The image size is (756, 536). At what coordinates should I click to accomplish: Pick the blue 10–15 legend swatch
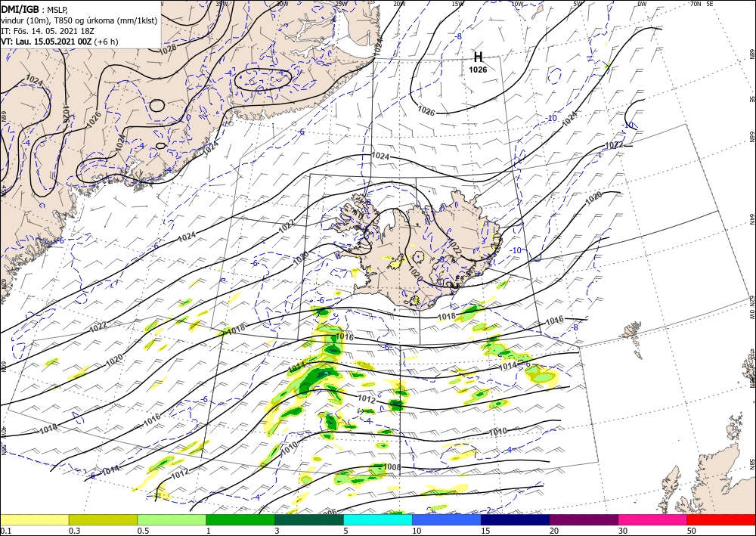coord(447,519)
